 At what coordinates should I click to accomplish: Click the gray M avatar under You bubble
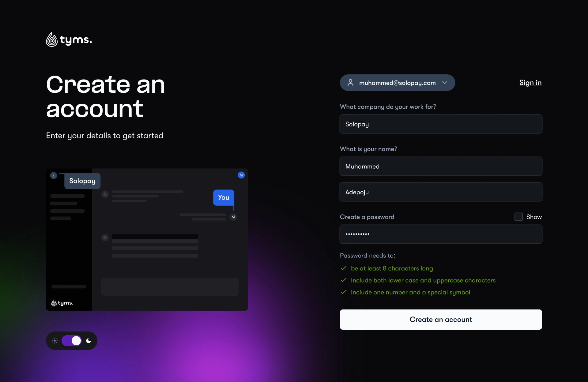pyautogui.click(x=233, y=217)
